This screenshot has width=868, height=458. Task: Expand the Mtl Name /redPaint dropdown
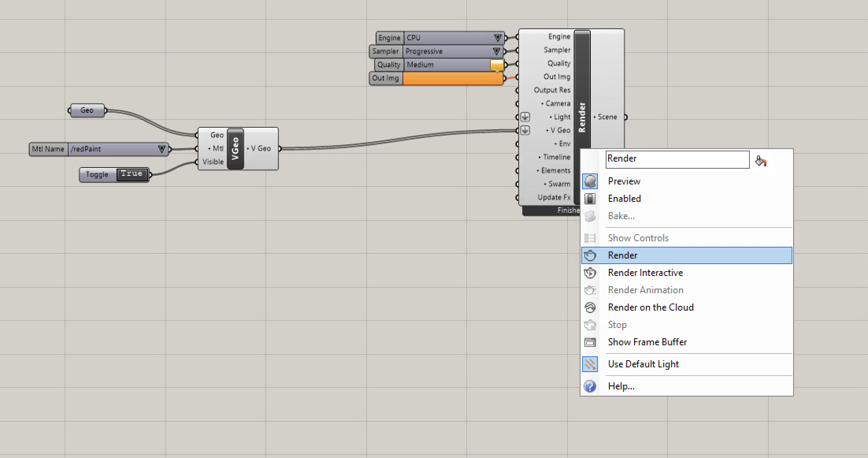pos(161,149)
